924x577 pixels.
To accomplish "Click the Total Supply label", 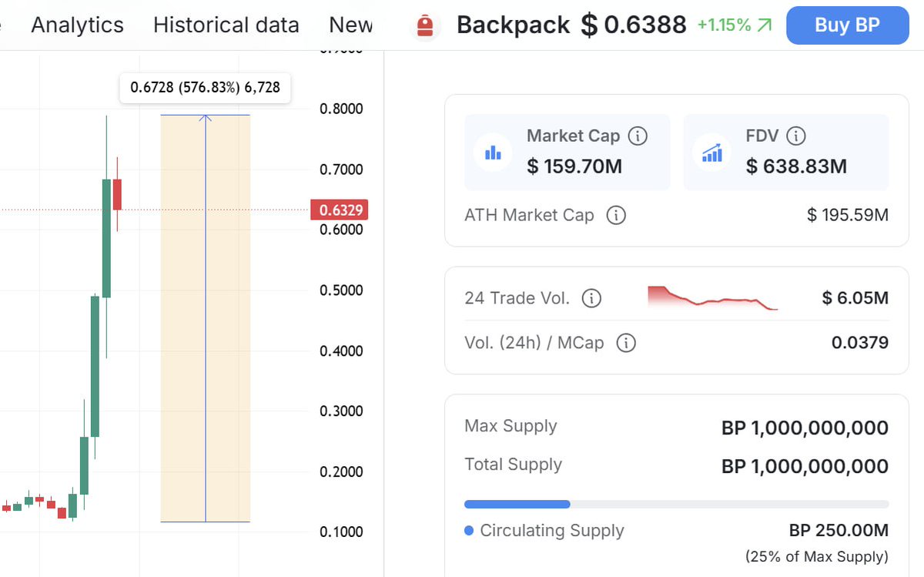I will (x=513, y=465).
